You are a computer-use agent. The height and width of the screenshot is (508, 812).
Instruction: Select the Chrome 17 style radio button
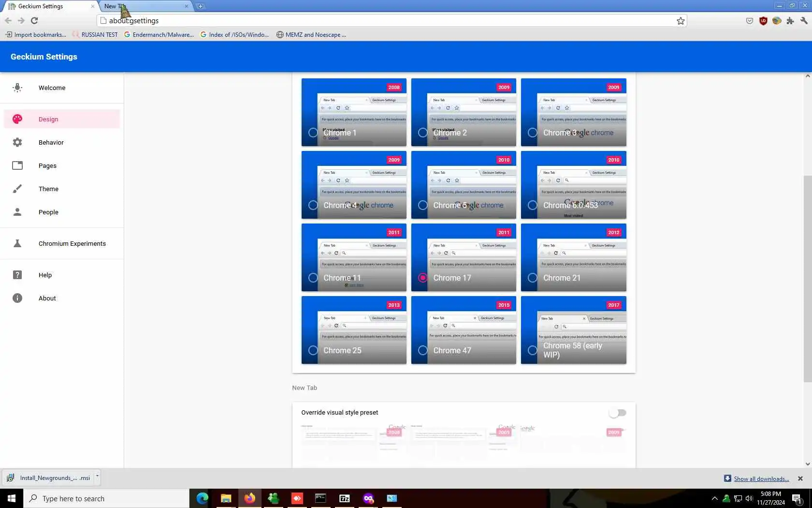click(423, 278)
